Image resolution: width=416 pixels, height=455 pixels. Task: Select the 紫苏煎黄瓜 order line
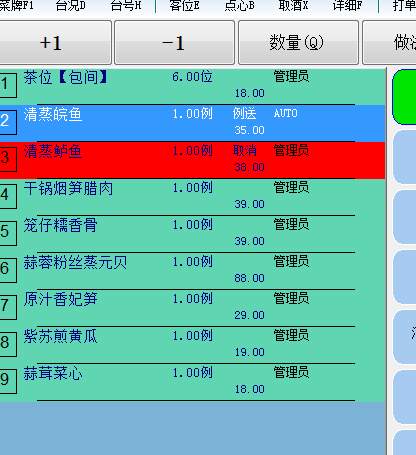tap(192, 345)
